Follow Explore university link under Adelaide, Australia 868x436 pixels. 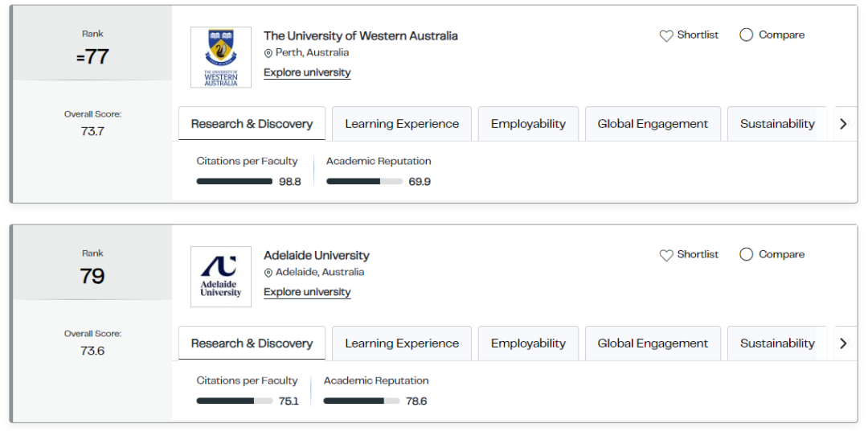tap(307, 292)
